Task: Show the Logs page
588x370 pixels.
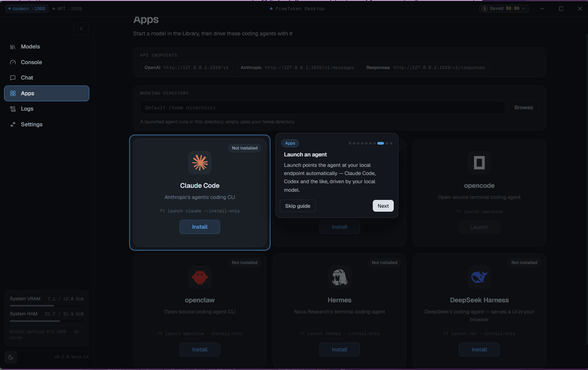Action: coord(47,109)
